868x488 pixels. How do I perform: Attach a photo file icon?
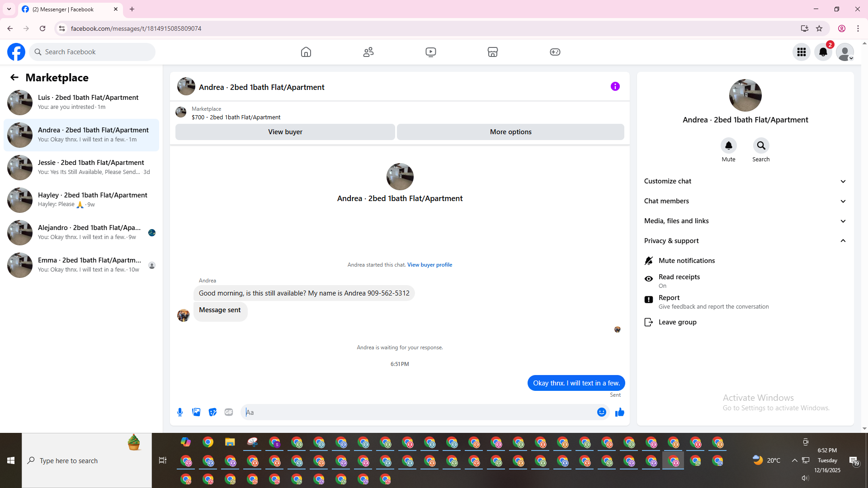[x=196, y=412]
